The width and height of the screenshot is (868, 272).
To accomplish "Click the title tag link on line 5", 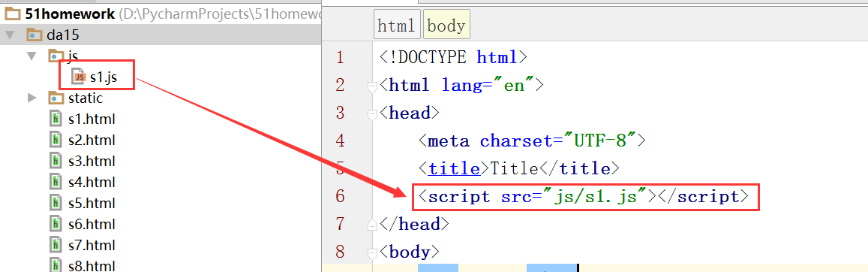I will coord(454,168).
